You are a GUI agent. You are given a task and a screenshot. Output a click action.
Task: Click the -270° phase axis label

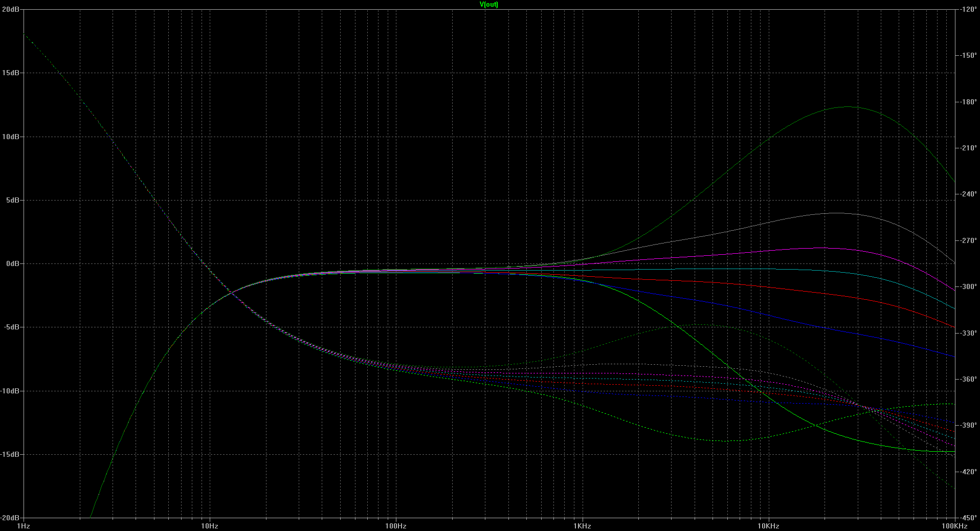coord(968,240)
